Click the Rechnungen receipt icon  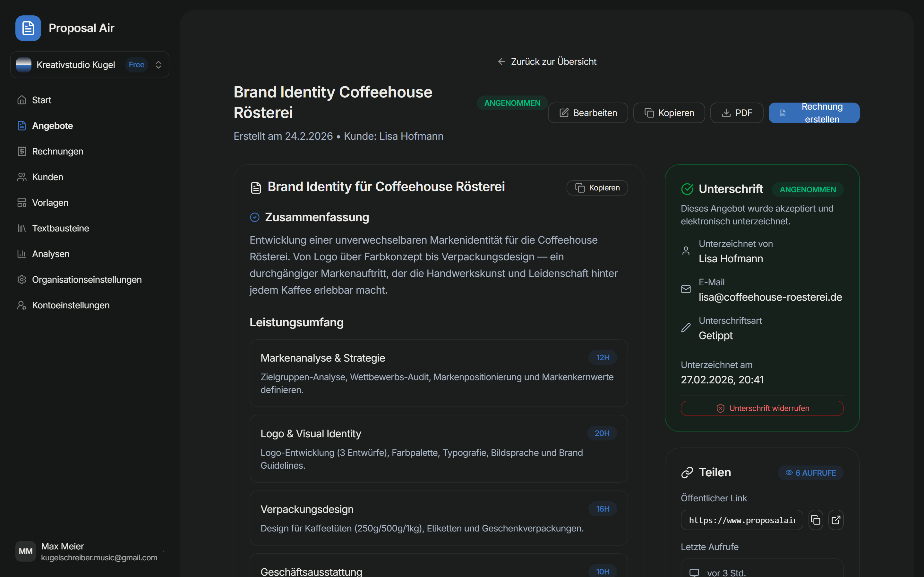pyautogui.click(x=22, y=152)
